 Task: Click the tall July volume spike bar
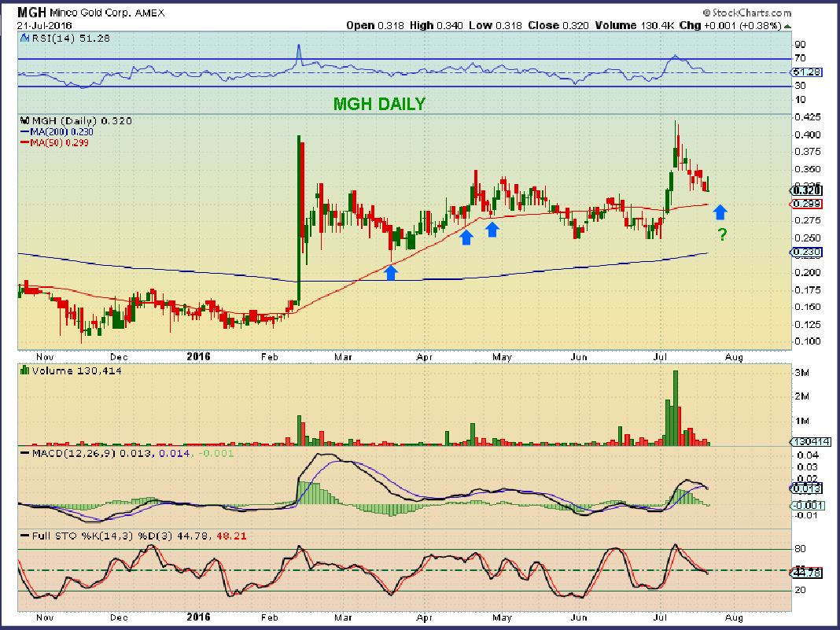676,407
